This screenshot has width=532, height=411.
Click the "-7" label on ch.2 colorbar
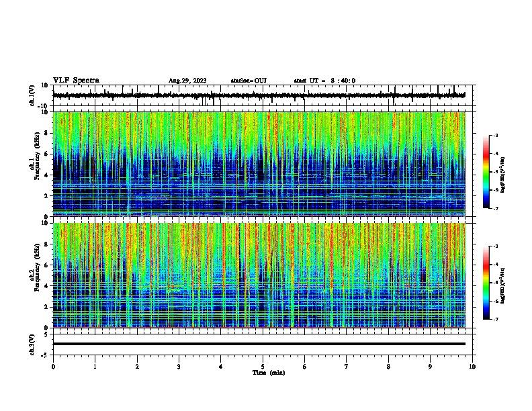click(495, 319)
